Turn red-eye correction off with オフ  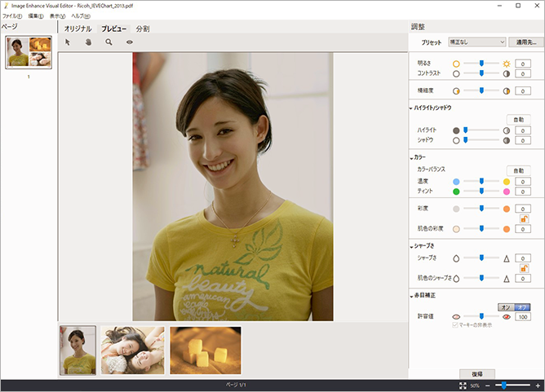pos(524,306)
